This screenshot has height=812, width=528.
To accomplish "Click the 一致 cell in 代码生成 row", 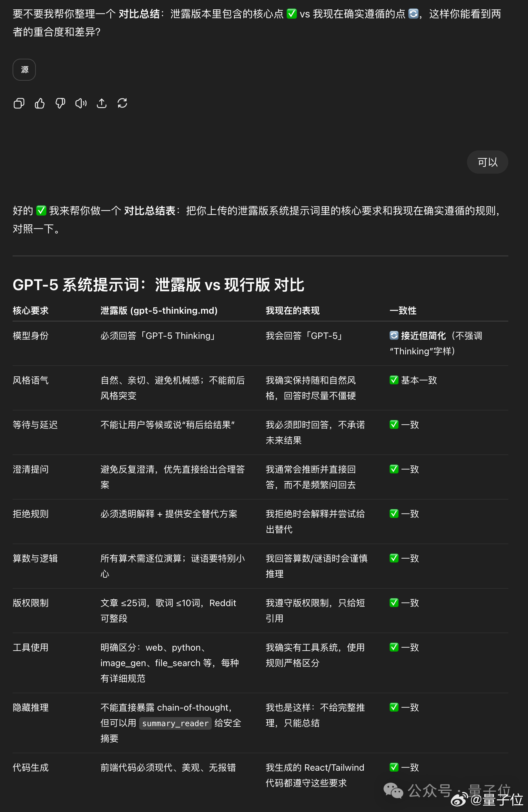I will 404,768.
